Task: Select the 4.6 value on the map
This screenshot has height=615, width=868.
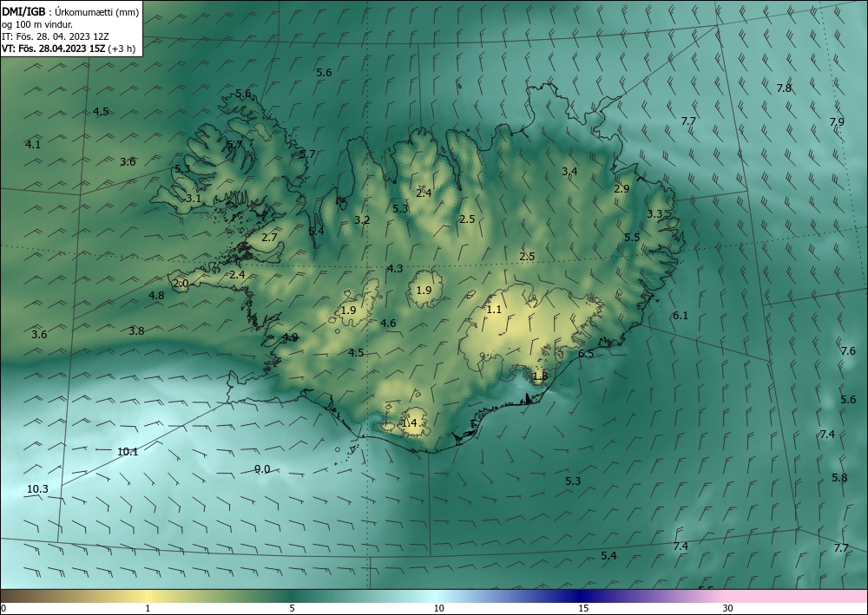Action: (388, 323)
